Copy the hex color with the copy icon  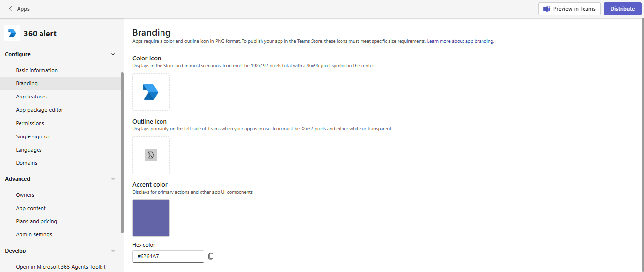pyautogui.click(x=211, y=256)
